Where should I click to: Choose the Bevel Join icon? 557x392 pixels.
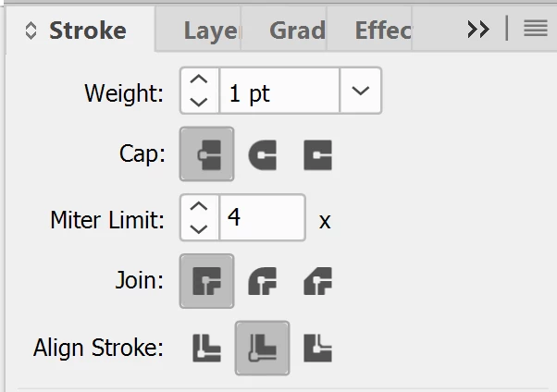317,280
